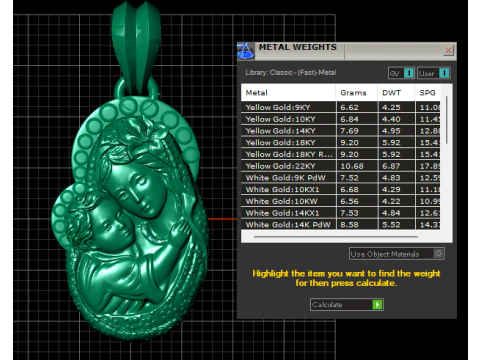The height and width of the screenshot is (360, 480).
Task: Click the vertical scrollbar of metal list
Action: [447, 120]
